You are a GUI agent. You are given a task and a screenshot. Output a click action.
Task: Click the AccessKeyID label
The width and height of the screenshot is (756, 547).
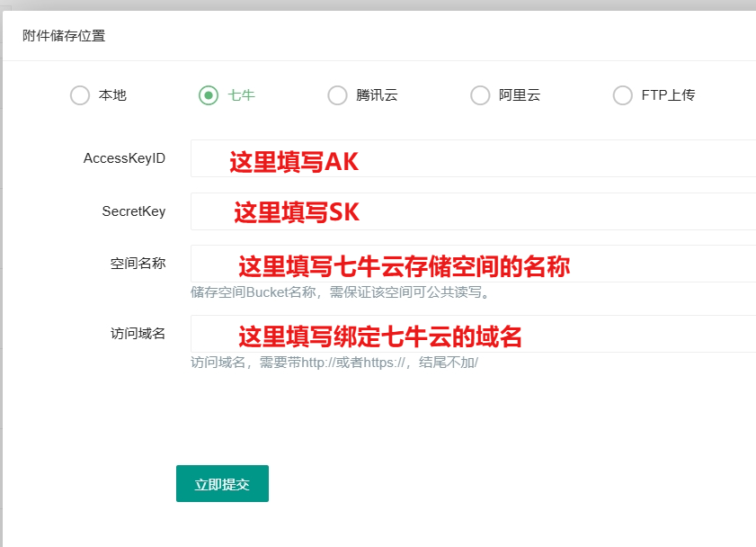124,158
